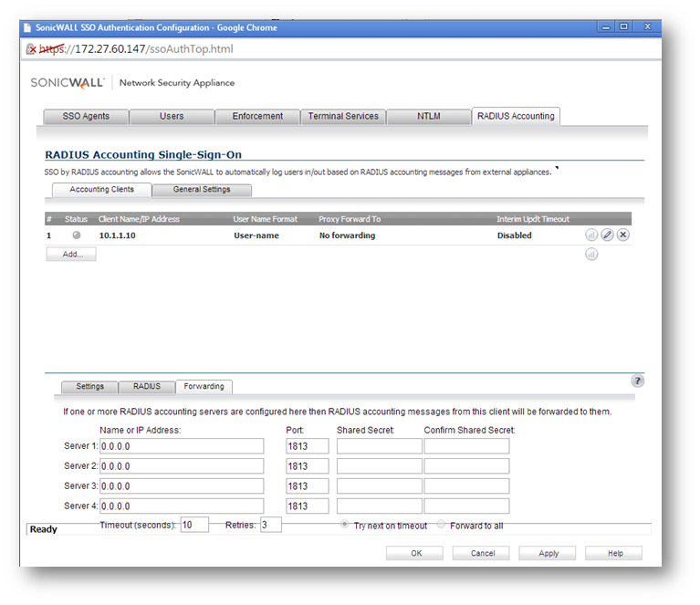
Task: Click the gray status indicator for client 1
Action: tap(77, 235)
